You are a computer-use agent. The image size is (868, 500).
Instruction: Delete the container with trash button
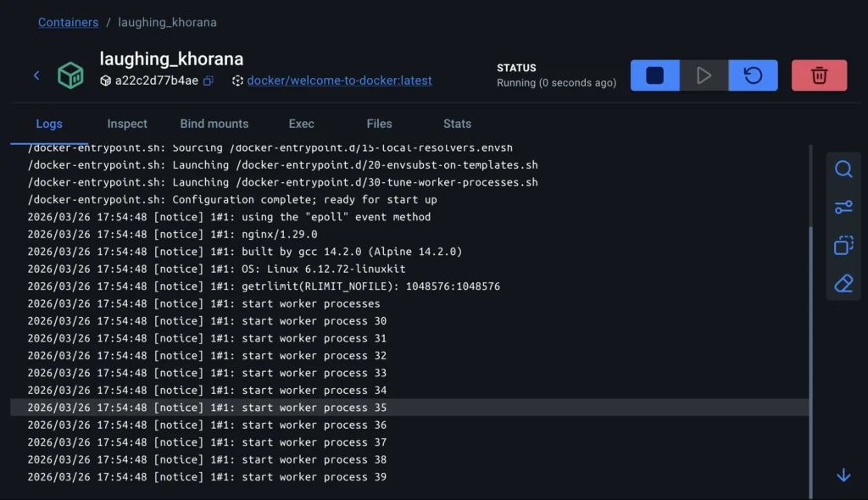click(x=819, y=75)
